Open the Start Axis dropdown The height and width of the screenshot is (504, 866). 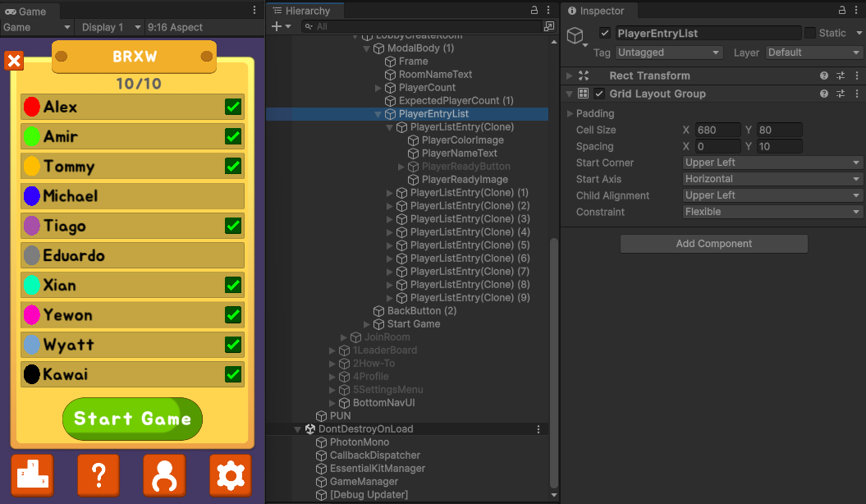tap(772, 179)
